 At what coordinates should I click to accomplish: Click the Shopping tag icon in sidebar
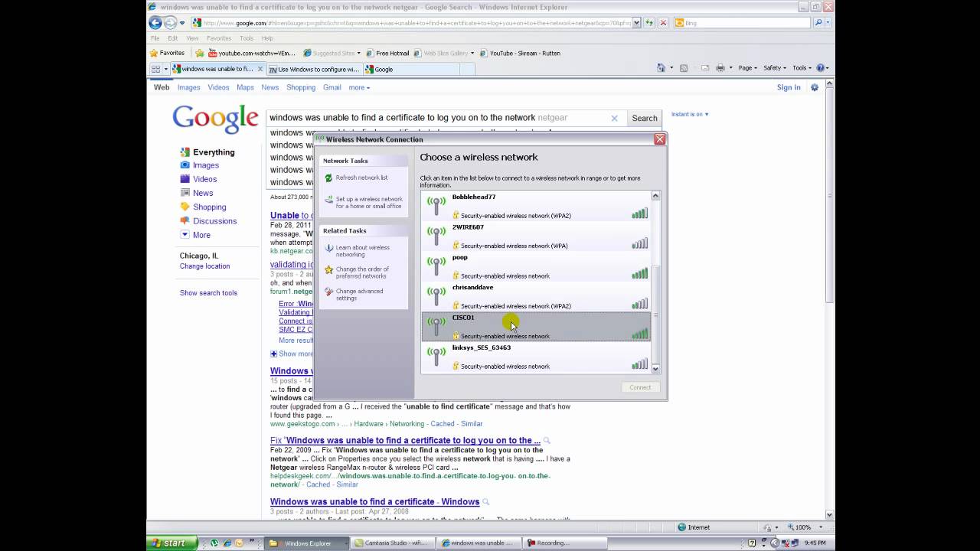[x=185, y=207]
